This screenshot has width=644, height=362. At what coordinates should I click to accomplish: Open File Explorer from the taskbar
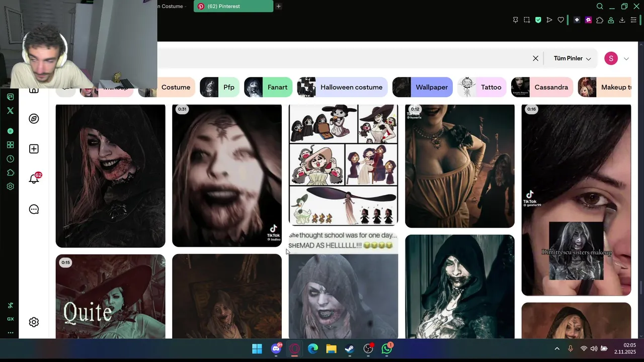331,349
